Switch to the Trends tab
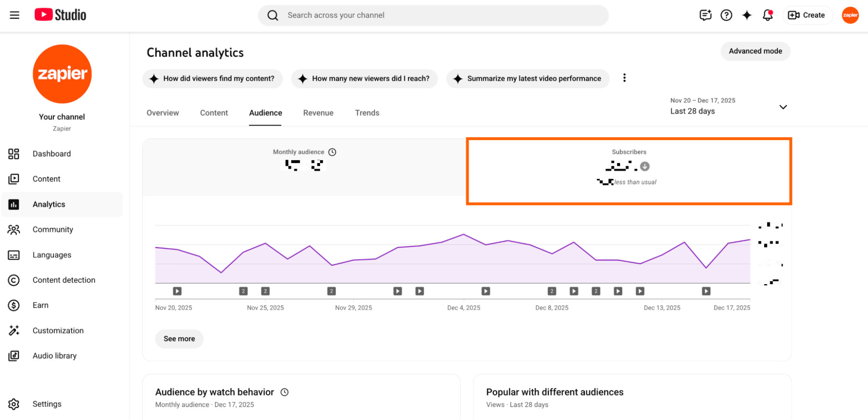The image size is (868, 420). click(367, 113)
